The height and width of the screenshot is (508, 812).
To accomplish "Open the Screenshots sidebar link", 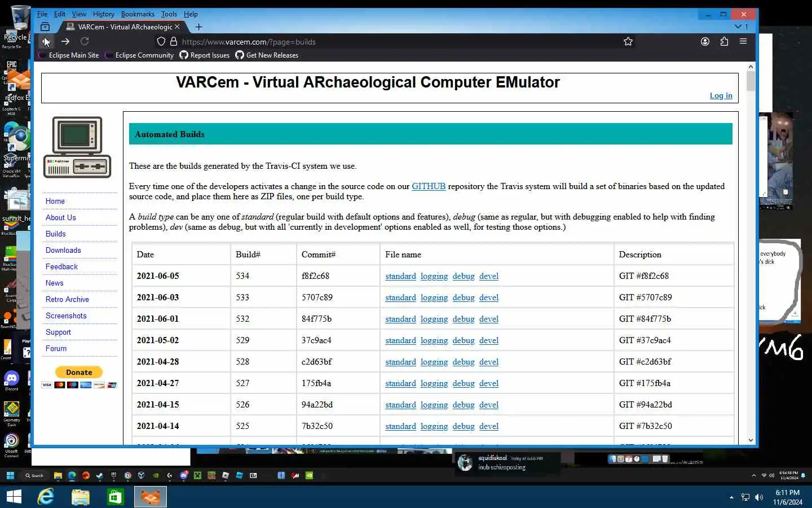I will [x=66, y=316].
